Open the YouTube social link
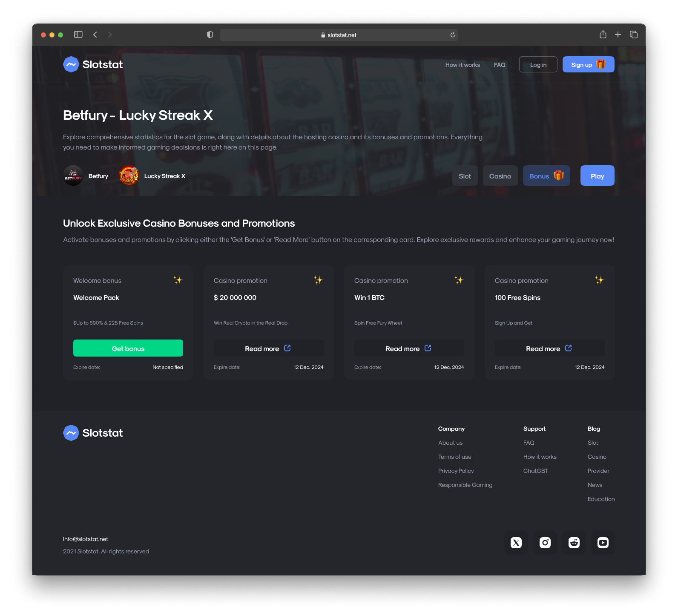Screen dimensions: 678x616 pyautogui.click(x=603, y=543)
